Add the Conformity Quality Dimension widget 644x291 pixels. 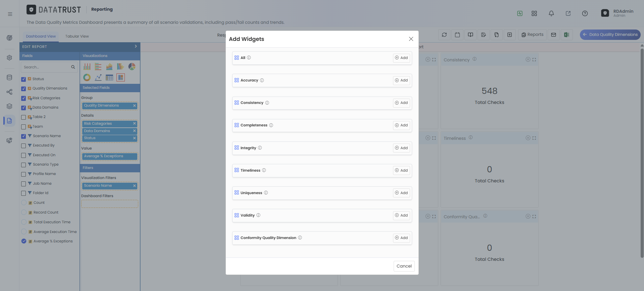coord(401,238)
